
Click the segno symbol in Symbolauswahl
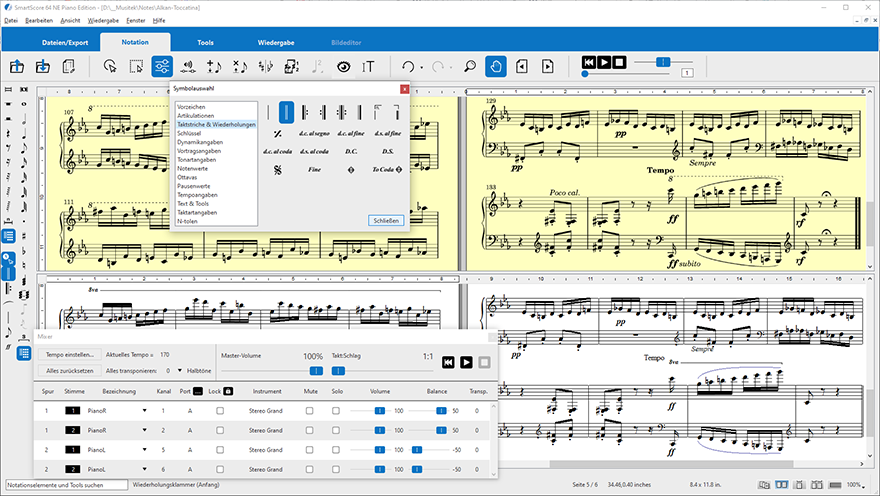(277, 170)
